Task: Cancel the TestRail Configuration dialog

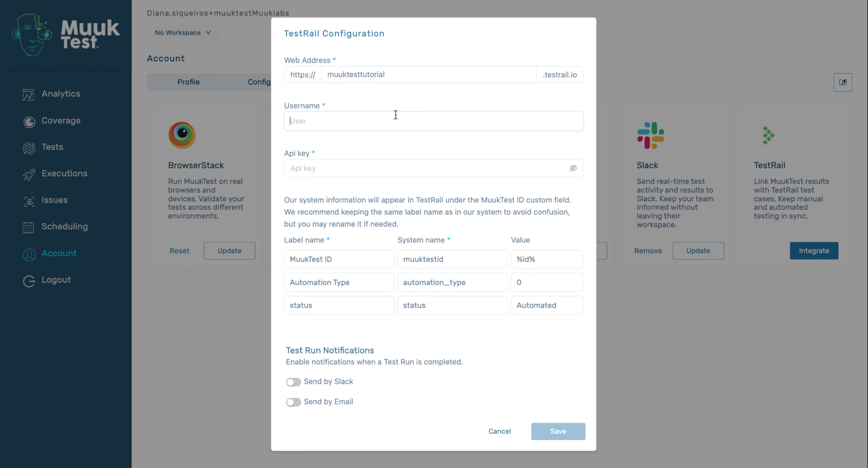Action: [x=500, y=431]
